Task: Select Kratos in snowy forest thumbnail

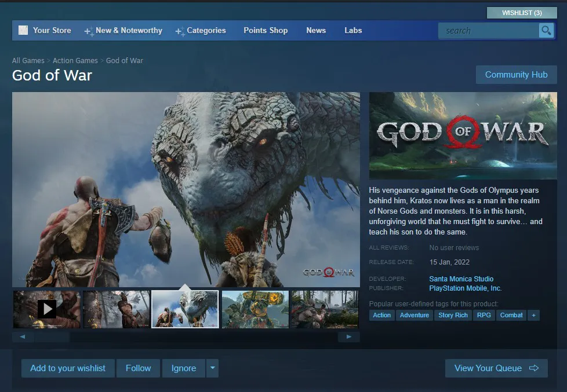Action: coord(117,309)
